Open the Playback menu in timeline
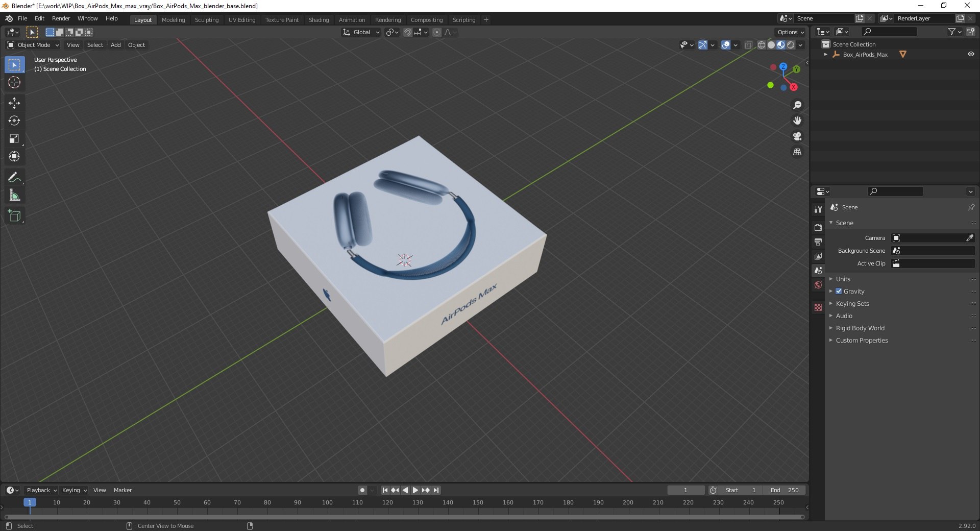This screenshot has height=531, width=980. [41, 490]
